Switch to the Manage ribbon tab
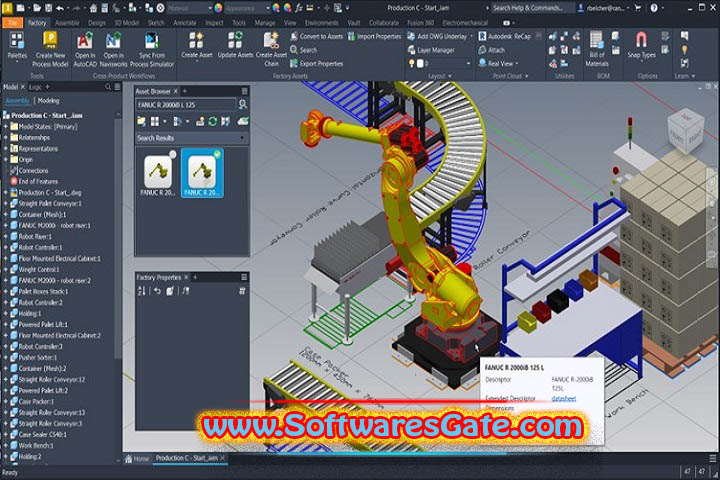Image resolution: width=720 pixels, height=480 pixels. [264, 23]
